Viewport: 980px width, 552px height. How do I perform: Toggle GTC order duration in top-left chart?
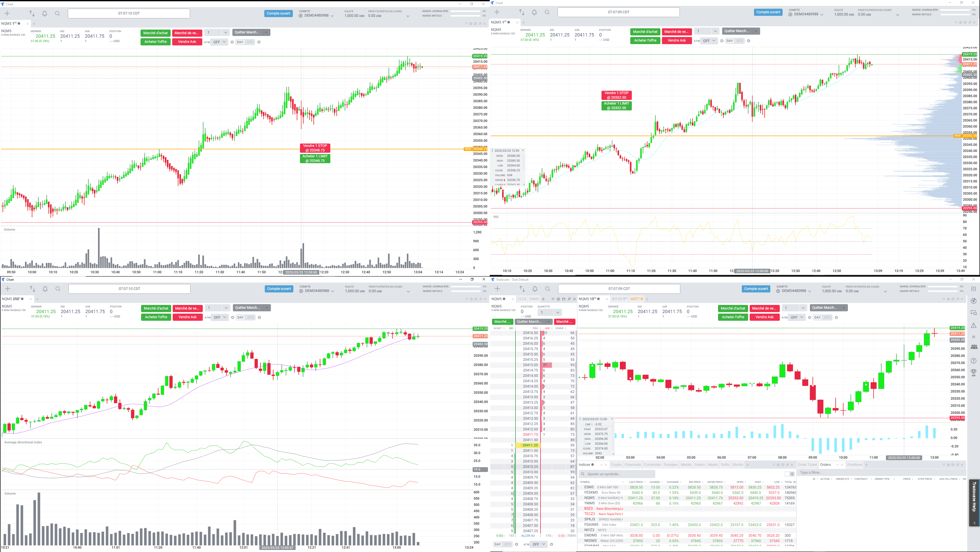(250, 42)
